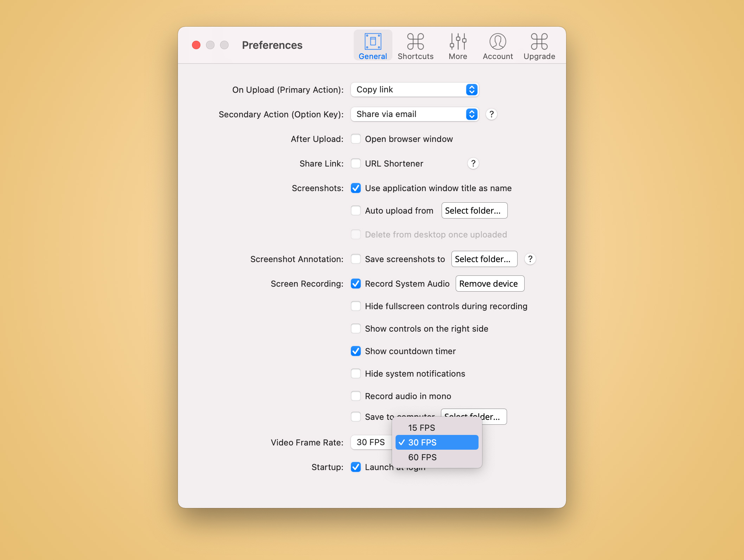The height and width of the screenshot is (560, 744).
Task: Click the Remove device button
Action: [489, 284]
